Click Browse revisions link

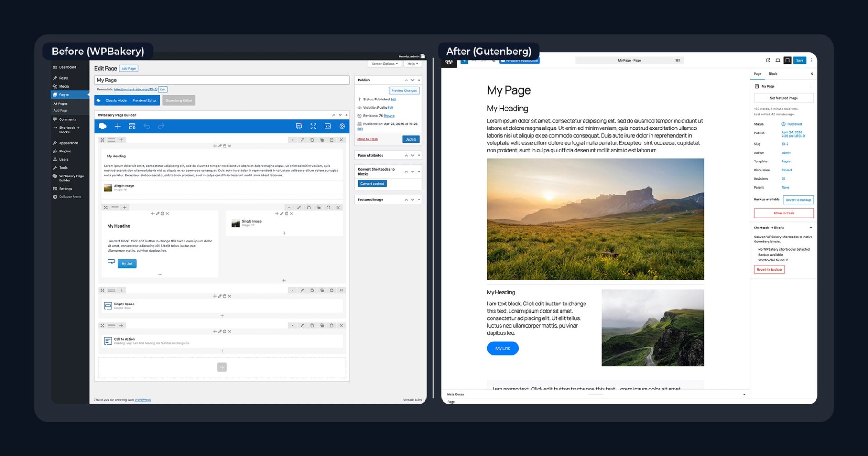tap(389, 116)
